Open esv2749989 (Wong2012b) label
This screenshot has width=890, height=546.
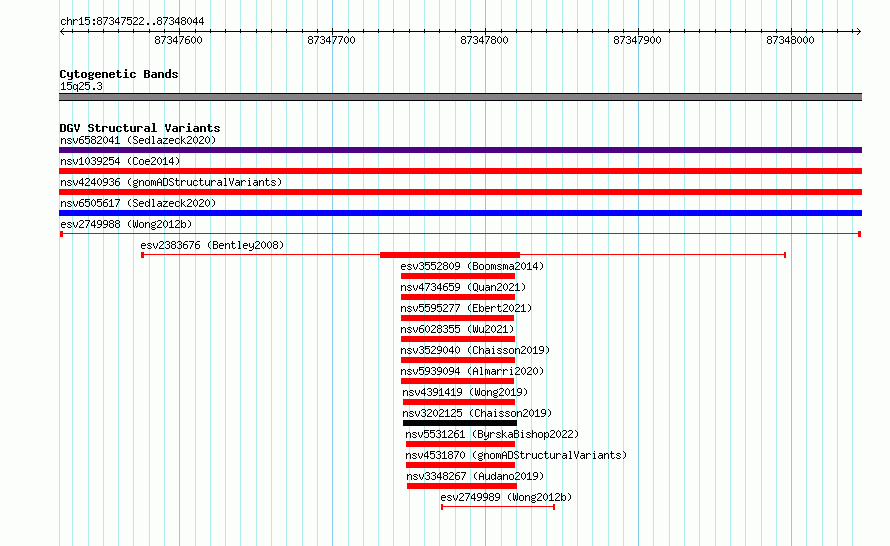pyautogui.click(x=506, y=497)
